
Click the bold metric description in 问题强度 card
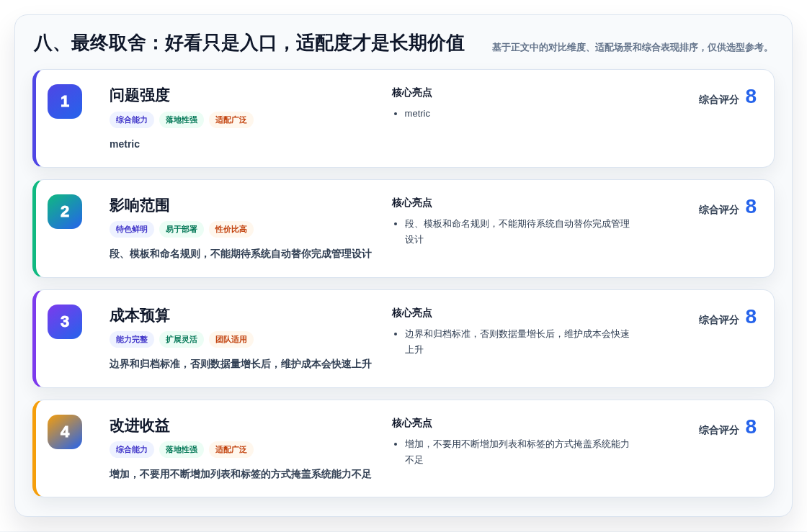[x=125, y=144]
